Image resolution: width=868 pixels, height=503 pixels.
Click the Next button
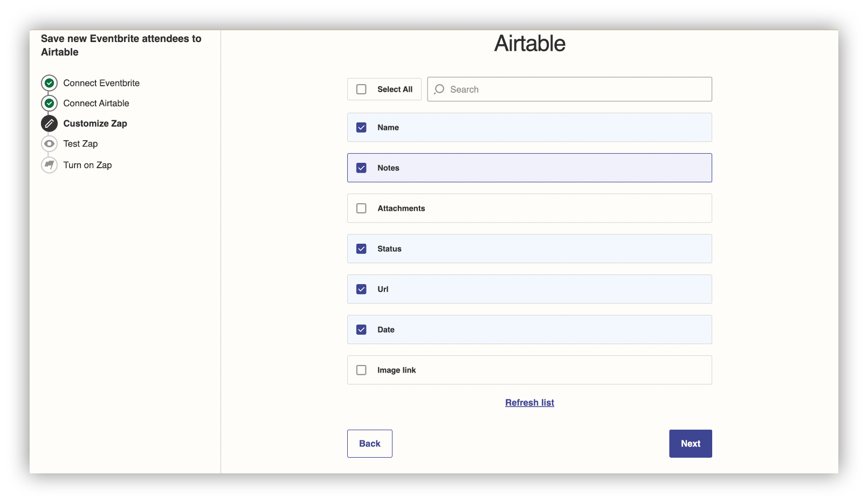[x=691, y=444]
